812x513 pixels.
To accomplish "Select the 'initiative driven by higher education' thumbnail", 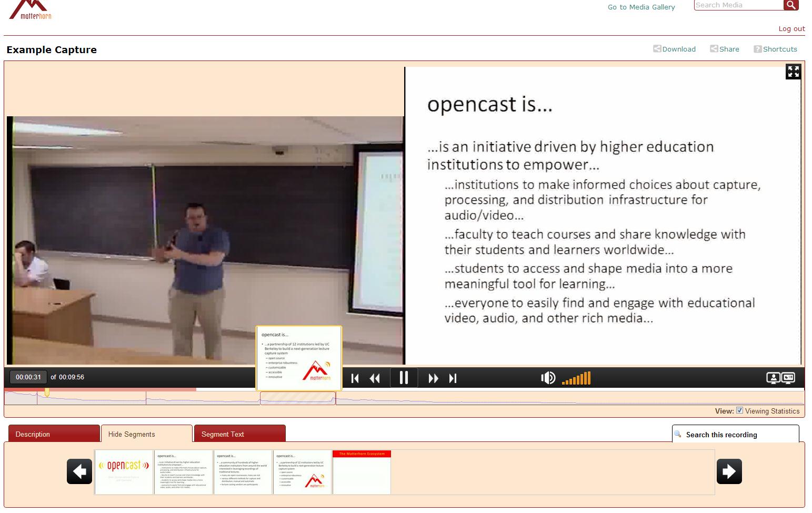I will click(x=184, y=472).
